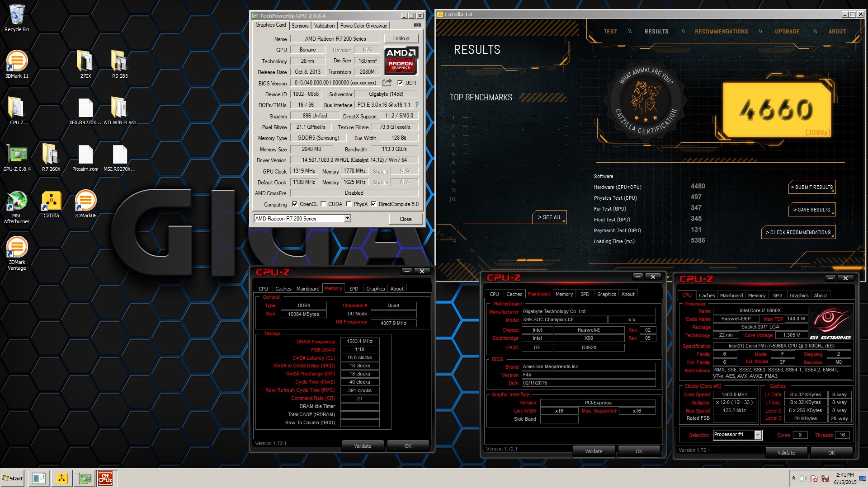
Task: Click GPU-Z screenshot camera icon
Action: [x=417, y=25]
